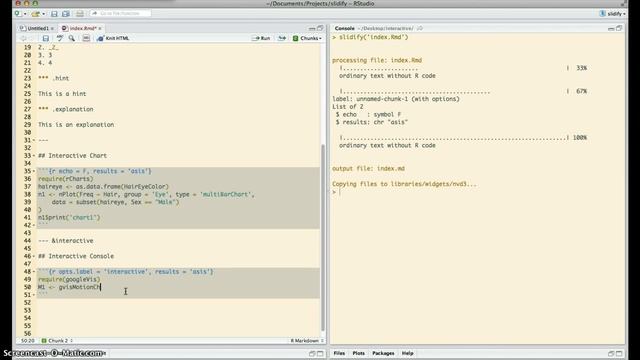The image size is (640, 360).
Task: Collapse the Interactive Chart section at line 33
Action: pyautogui.click(x=33, y=156)
